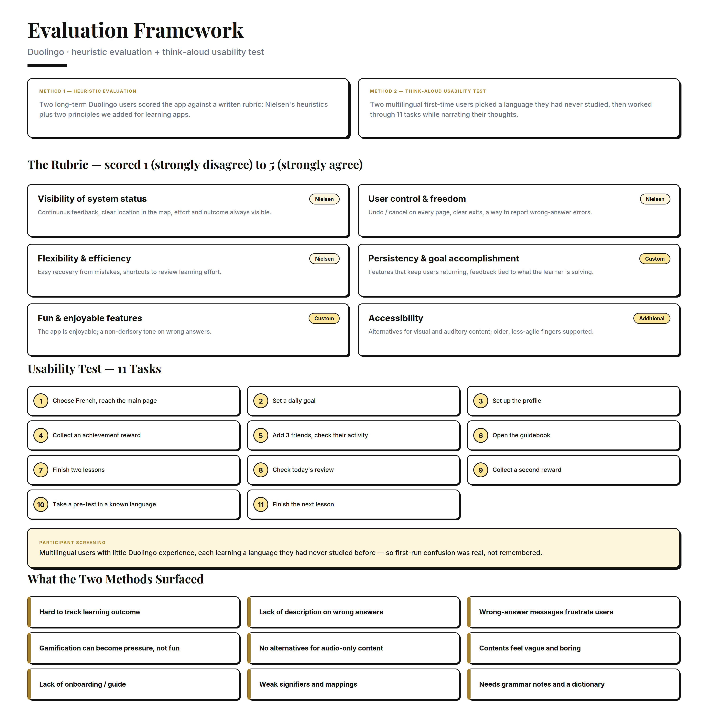Click the 'Fun & enjoyable features' heading
The height and width of the screenshot is (728, 707).
[x=90, y=319]
